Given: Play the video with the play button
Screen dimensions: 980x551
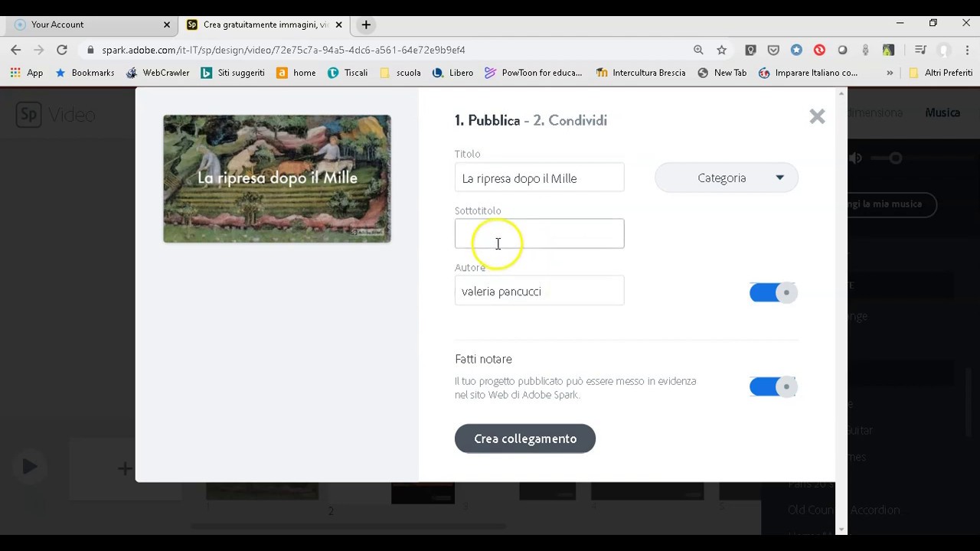Looking at the screenshot, I should coord(29,466).
